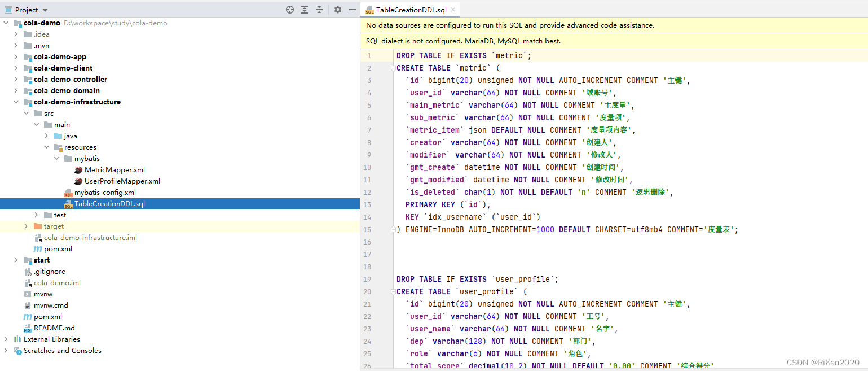This screenshot has width=868, height=371.
Task: Click the blue java source folder icon
Action: [58, 136]
